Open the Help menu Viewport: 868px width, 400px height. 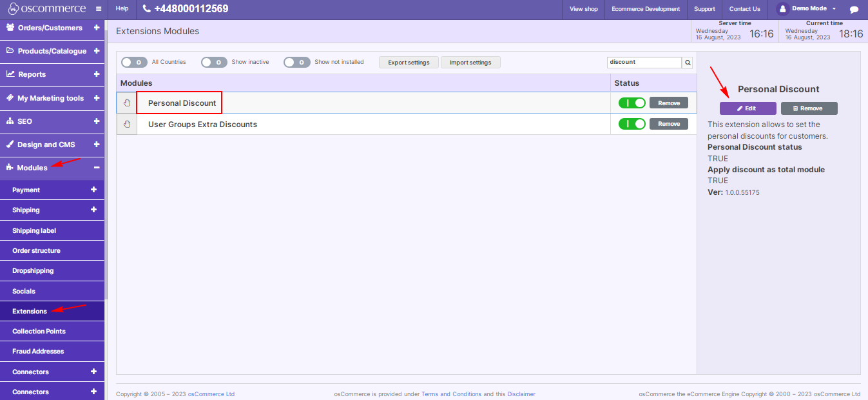click(x=122, y=8)
